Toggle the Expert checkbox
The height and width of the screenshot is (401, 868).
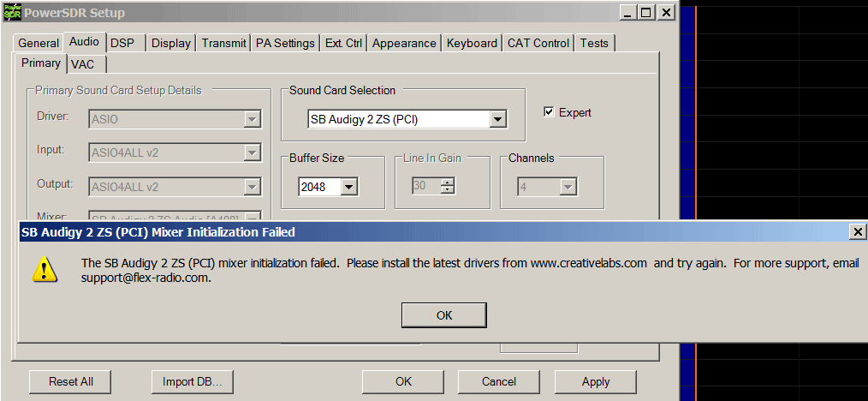550,112
